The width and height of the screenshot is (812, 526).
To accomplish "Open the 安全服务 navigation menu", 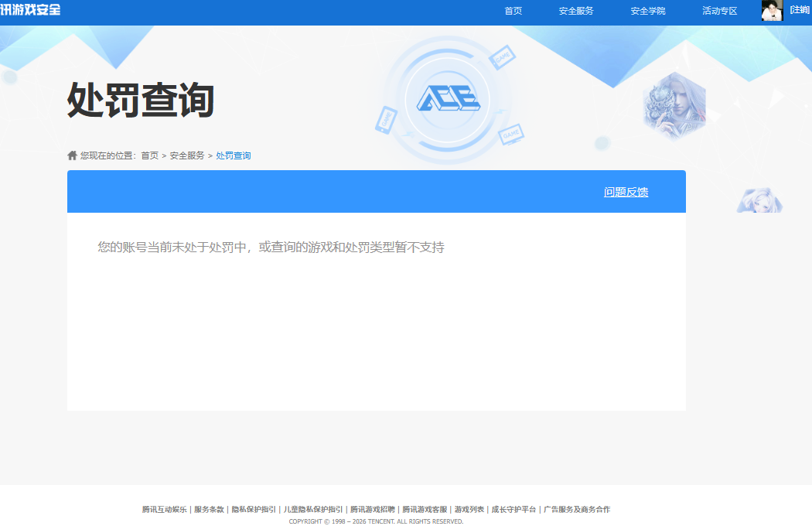I will click(575, 10).
